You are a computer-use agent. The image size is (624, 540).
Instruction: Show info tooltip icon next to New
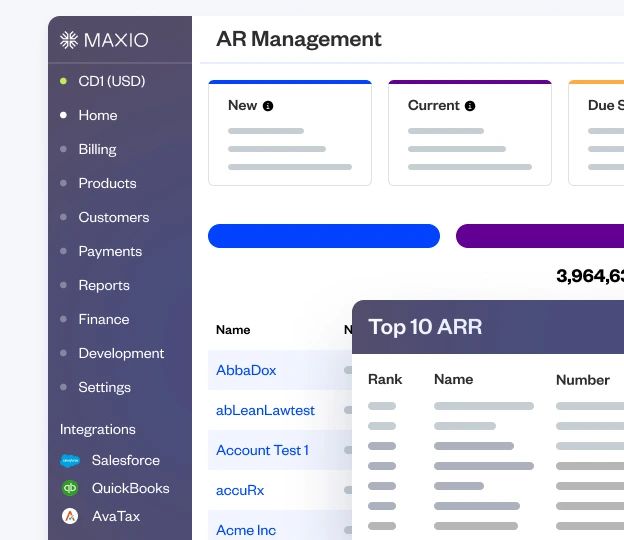click(268, 106)
